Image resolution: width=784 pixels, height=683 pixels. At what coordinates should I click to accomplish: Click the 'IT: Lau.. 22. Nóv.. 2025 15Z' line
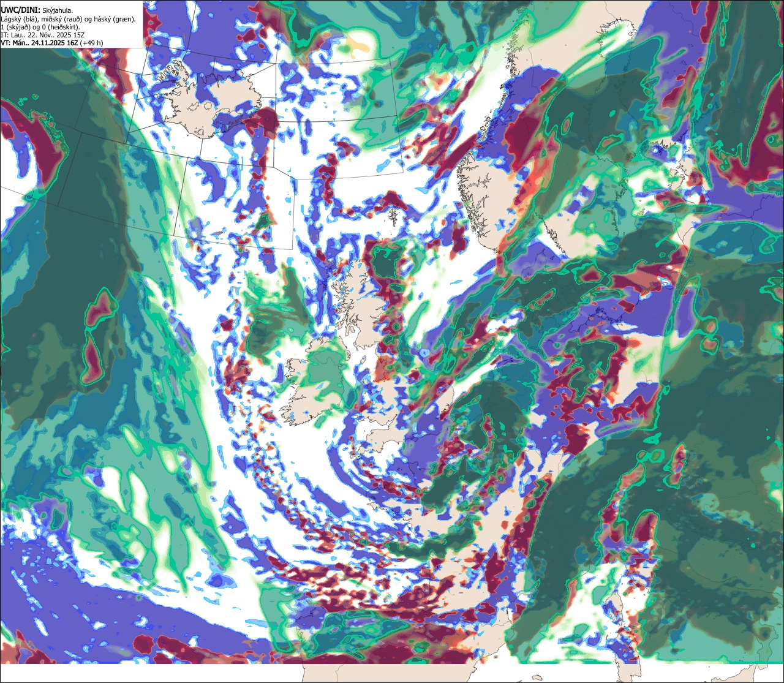[x=43, y=35]
